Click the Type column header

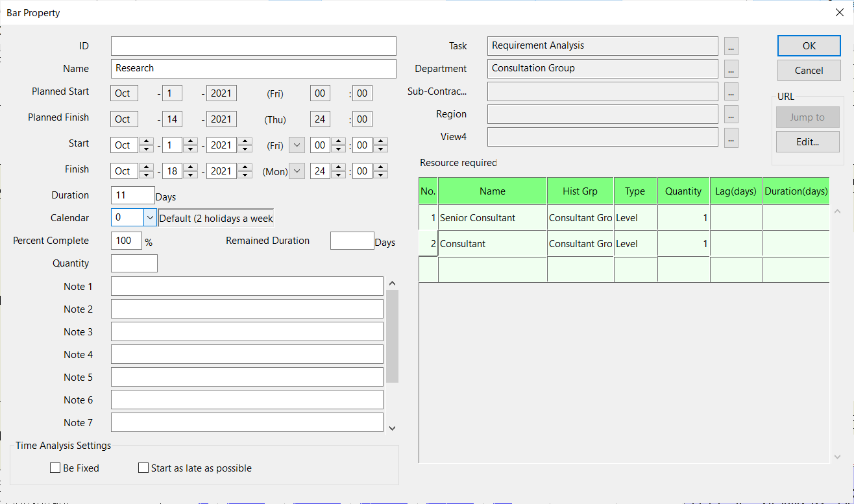coord(635,191)
